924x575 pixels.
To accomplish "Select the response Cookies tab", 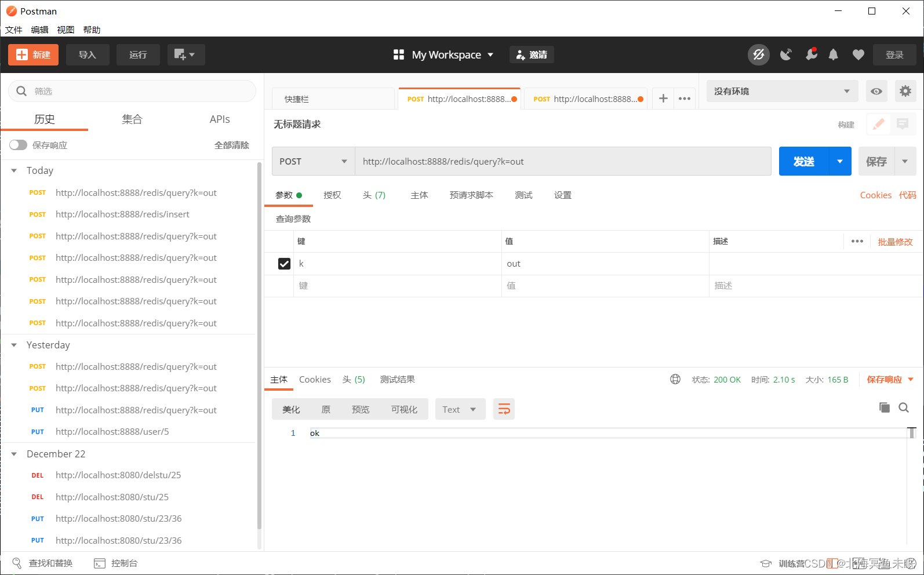I will [x=315, y=380].
